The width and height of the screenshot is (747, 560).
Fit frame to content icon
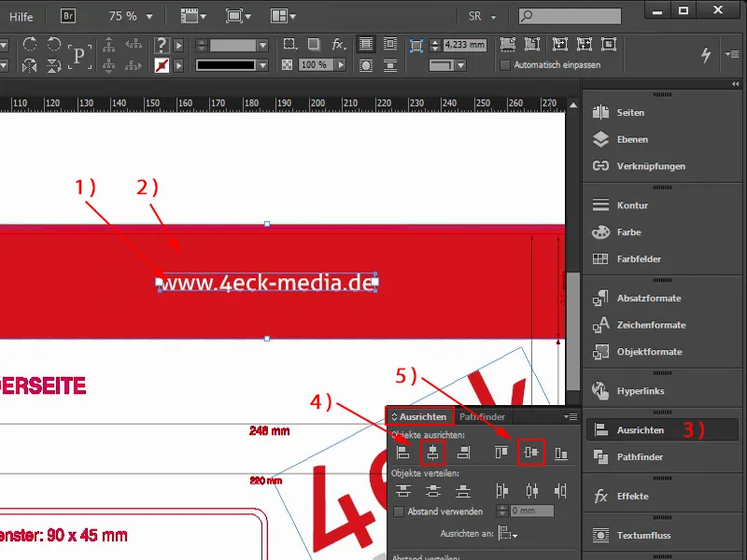585,44
